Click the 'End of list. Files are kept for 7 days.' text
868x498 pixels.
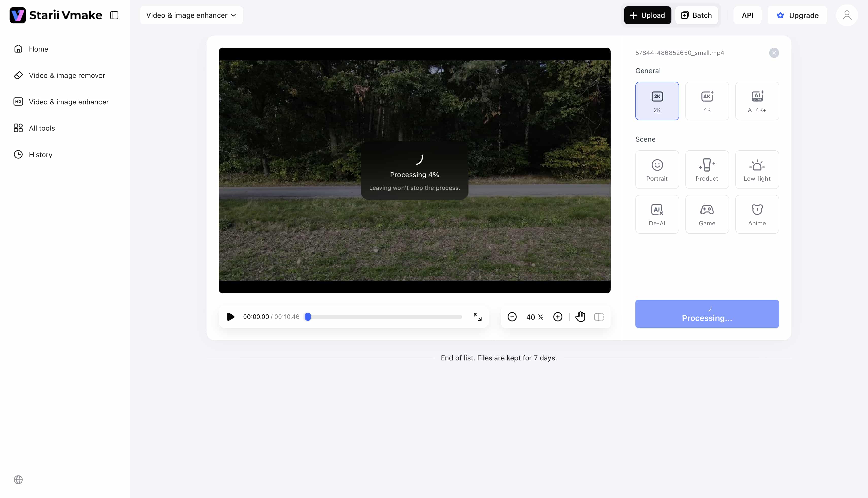[498, 358]
